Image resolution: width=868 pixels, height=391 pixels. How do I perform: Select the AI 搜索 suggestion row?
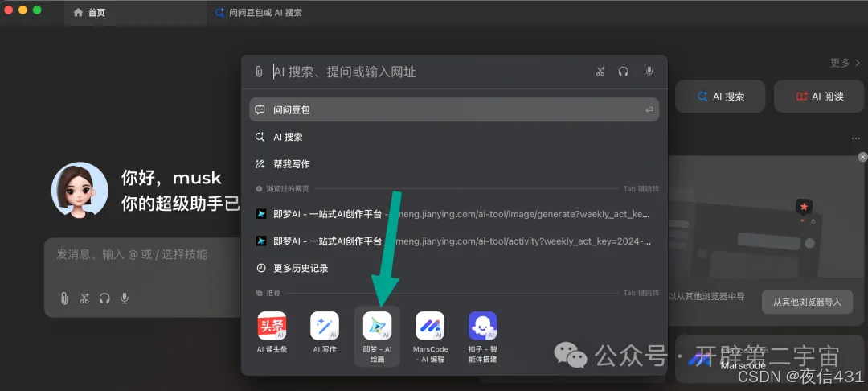[x=454, y=137]
